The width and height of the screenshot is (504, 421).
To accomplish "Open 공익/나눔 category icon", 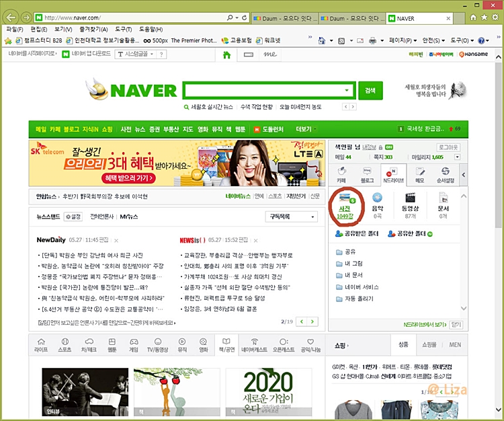I will (310, 346).
